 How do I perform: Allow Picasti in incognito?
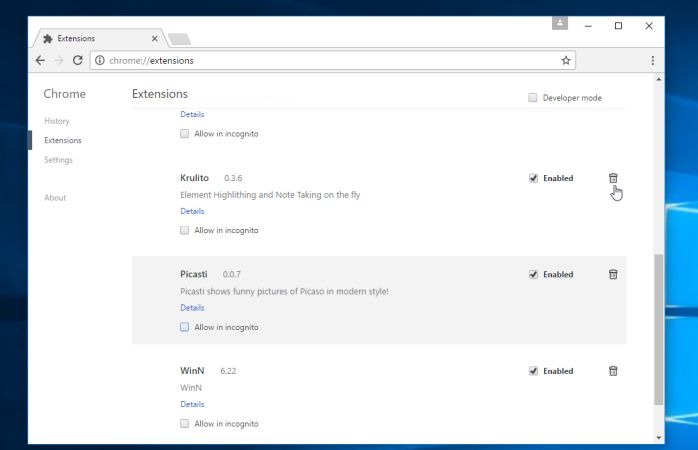click(x=185, y=327)
